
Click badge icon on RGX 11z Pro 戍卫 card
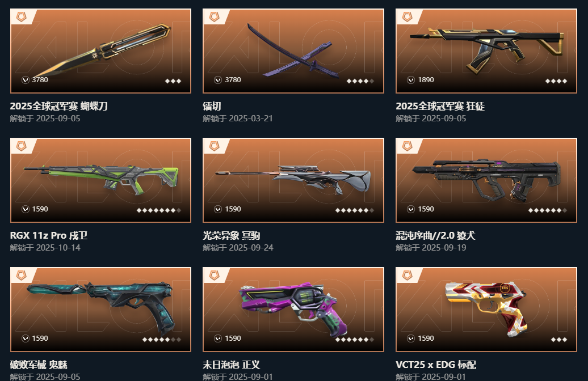point(22,146)
